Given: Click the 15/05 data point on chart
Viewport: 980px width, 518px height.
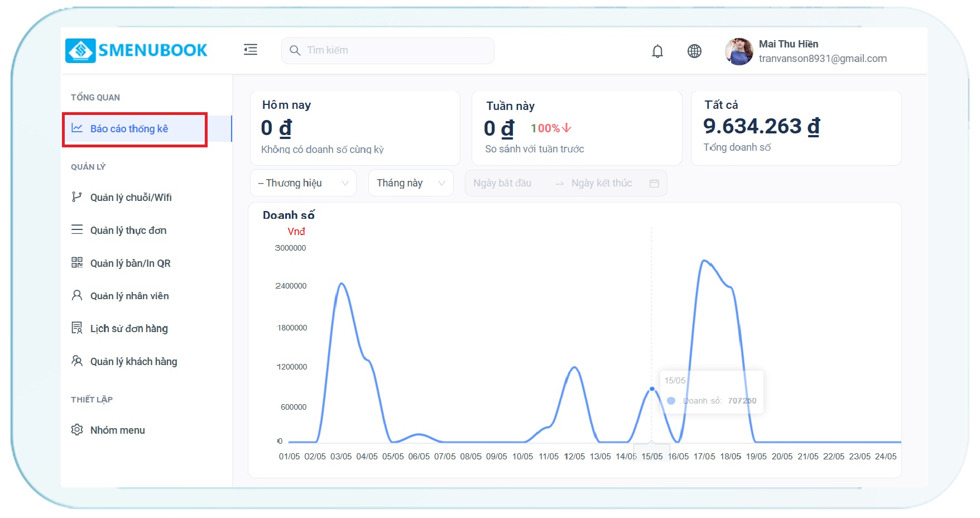Looking at the screenshot, I should [x=652, y=388].
